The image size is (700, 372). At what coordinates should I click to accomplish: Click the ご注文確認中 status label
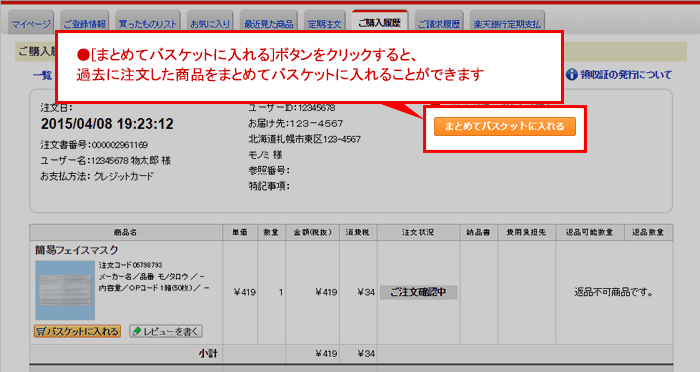coord(418,292)
